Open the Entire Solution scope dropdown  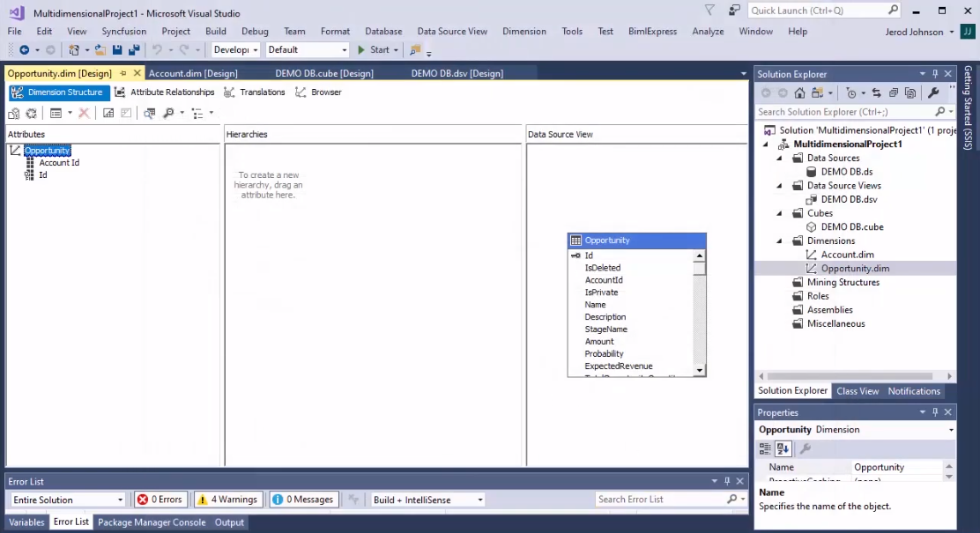click(68, 499)
